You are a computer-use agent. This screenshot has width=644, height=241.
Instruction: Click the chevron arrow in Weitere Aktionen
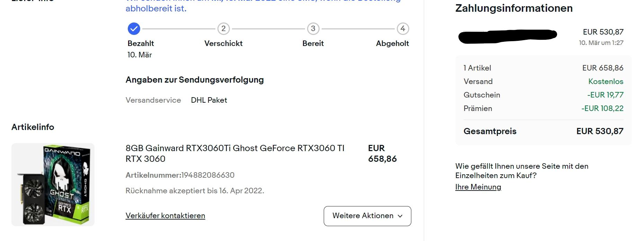pos(400,216)
